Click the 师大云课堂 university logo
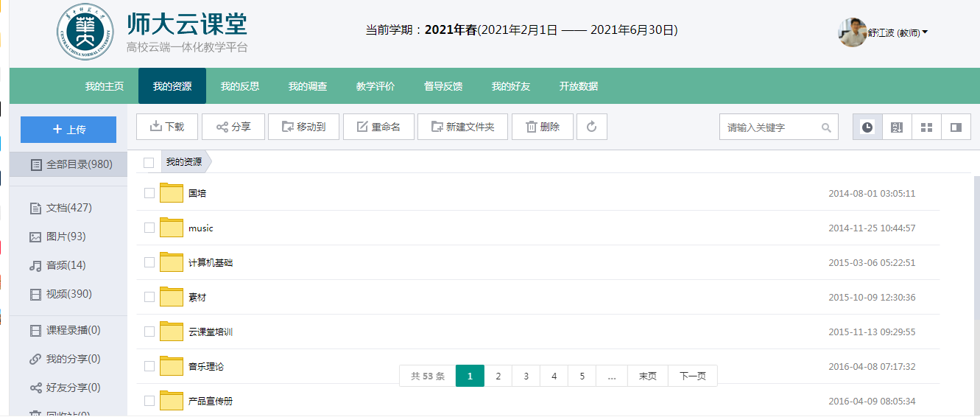 [x=85, y=34]
